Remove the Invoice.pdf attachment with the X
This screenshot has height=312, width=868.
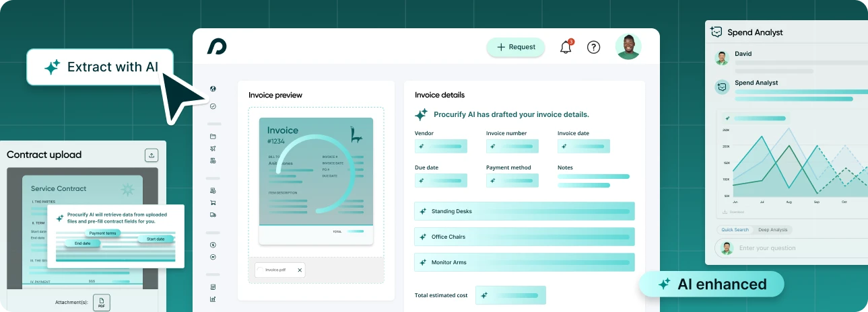[x=300, y=270]
